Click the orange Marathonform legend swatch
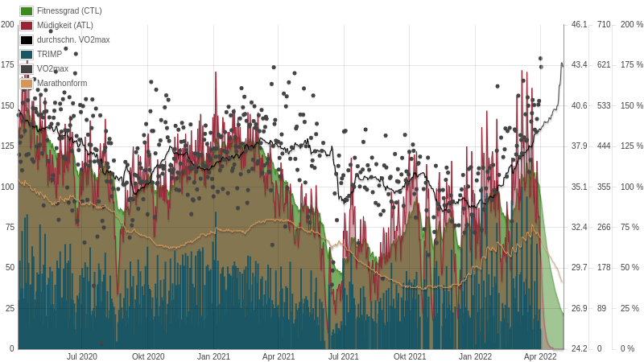Image resolution: width=644 pixels, height=362 pixels. click(27, 84)
